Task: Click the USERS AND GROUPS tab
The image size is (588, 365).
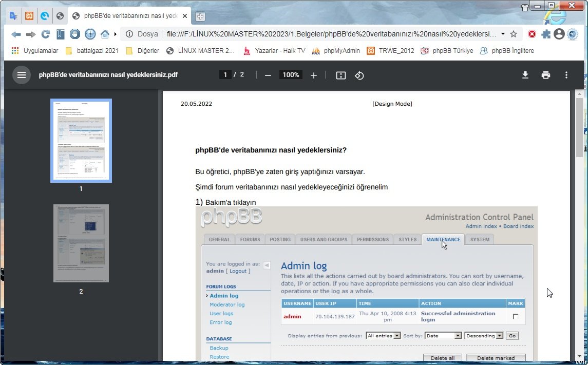Action: tap(324, 239)
